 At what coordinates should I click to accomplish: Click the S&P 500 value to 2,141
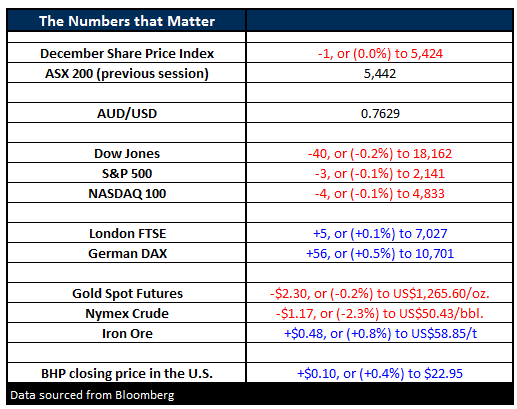point(380,173)
